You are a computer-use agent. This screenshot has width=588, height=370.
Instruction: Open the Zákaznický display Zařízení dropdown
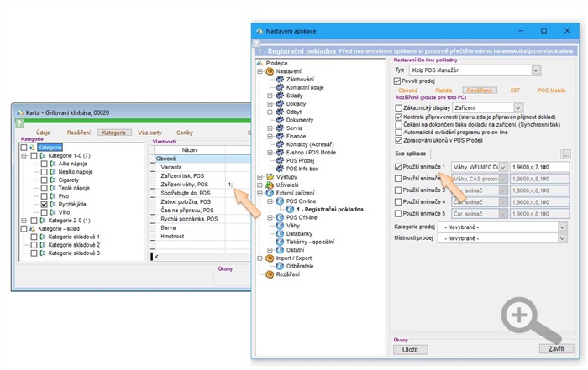point(518,108)
